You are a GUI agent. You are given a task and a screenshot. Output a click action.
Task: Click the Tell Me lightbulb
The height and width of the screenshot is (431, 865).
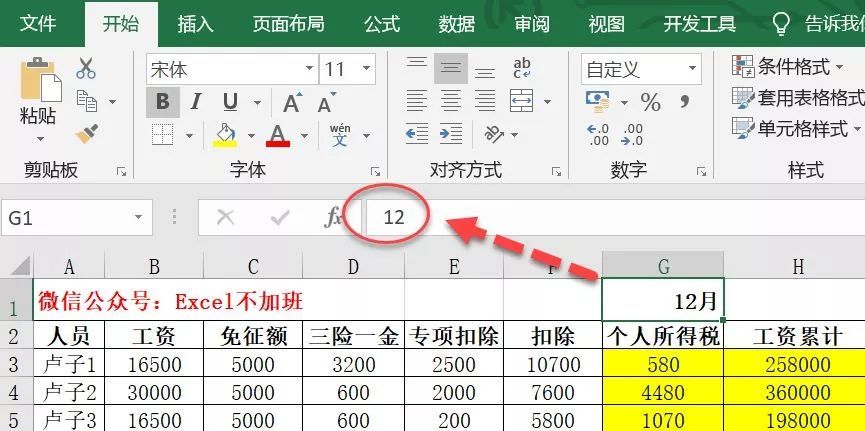[x=781, y=24]
